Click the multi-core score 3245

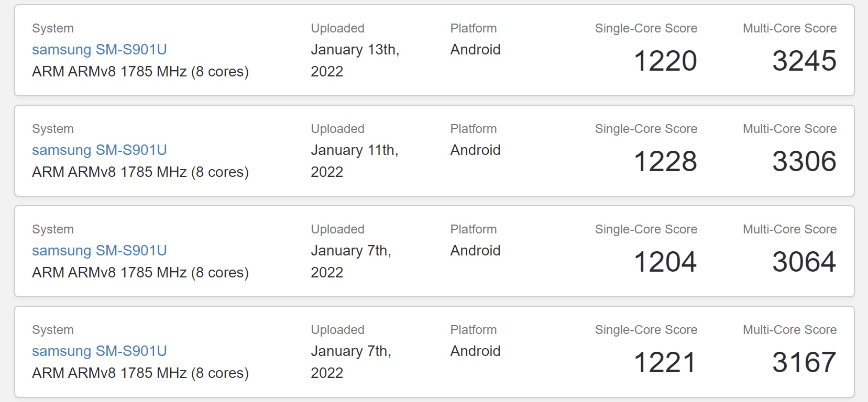804,61
